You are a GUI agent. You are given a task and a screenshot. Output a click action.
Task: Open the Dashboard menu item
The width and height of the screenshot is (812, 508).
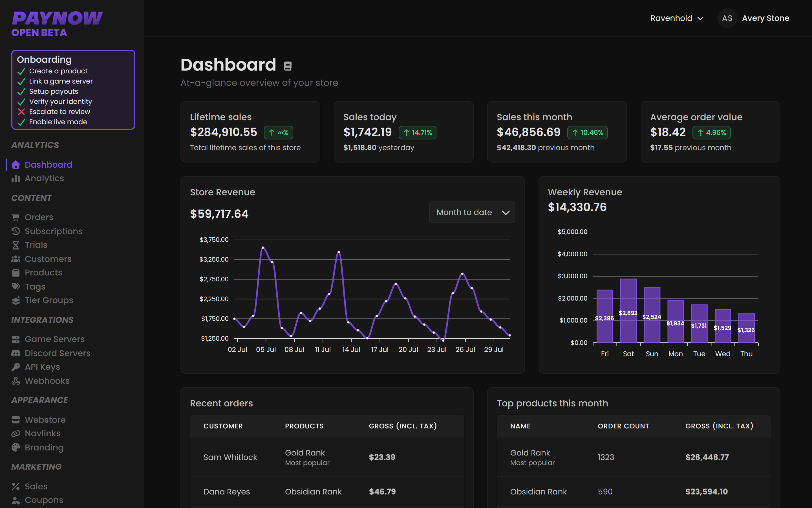pyautogui.click(x=48, y=165)
